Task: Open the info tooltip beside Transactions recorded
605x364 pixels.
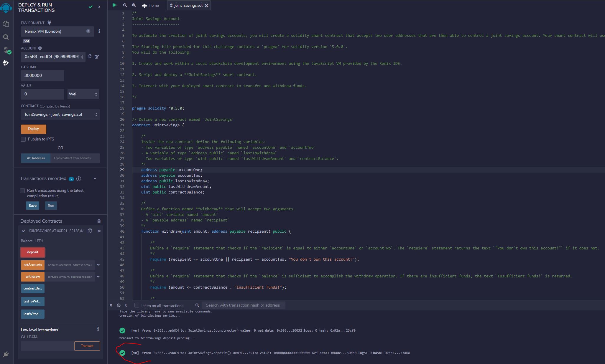Action: (78, 178)
